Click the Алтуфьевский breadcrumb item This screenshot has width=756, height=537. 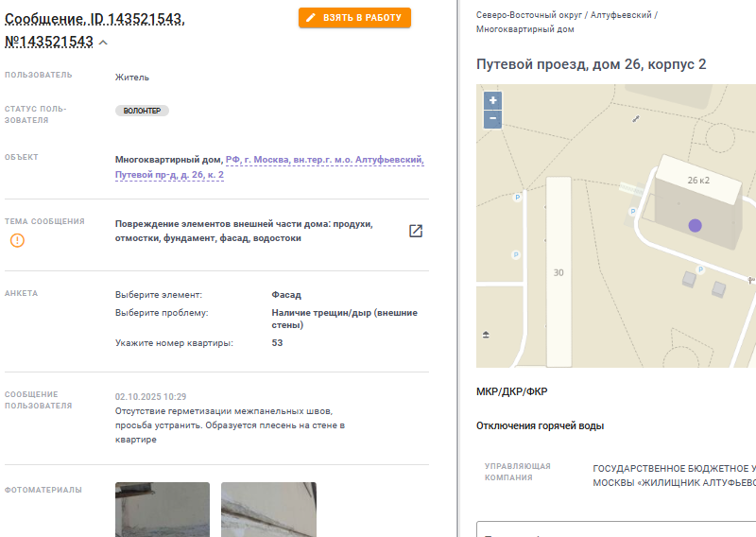[621, 15]
